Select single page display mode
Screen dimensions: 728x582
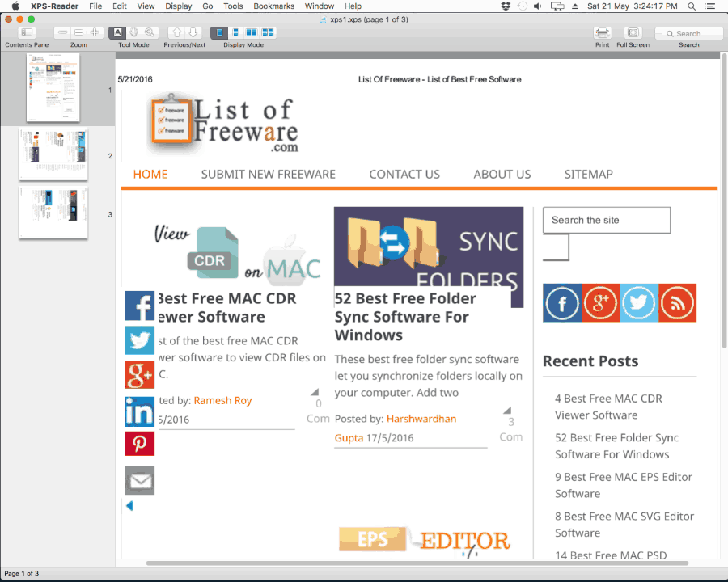219,32
